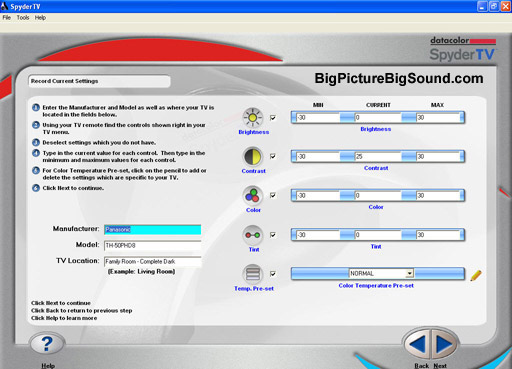
Task: Toggle the Color setting checkbox
Action: click(x=273, y=195)
